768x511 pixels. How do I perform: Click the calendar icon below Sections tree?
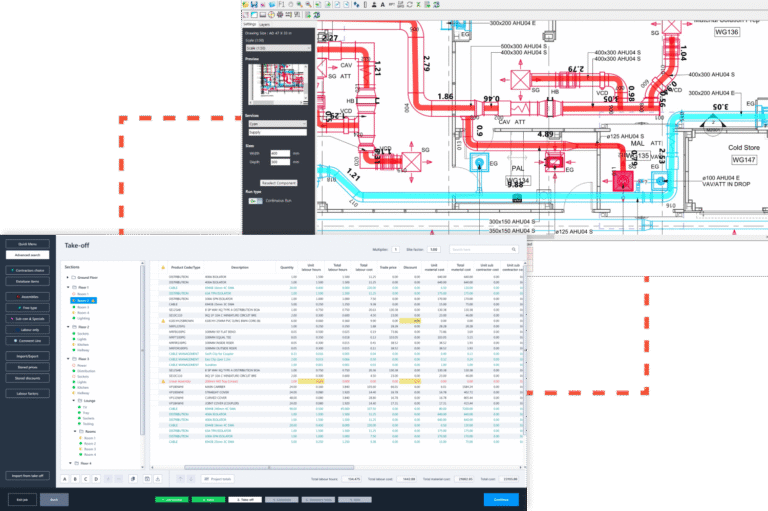pos(147,479)
